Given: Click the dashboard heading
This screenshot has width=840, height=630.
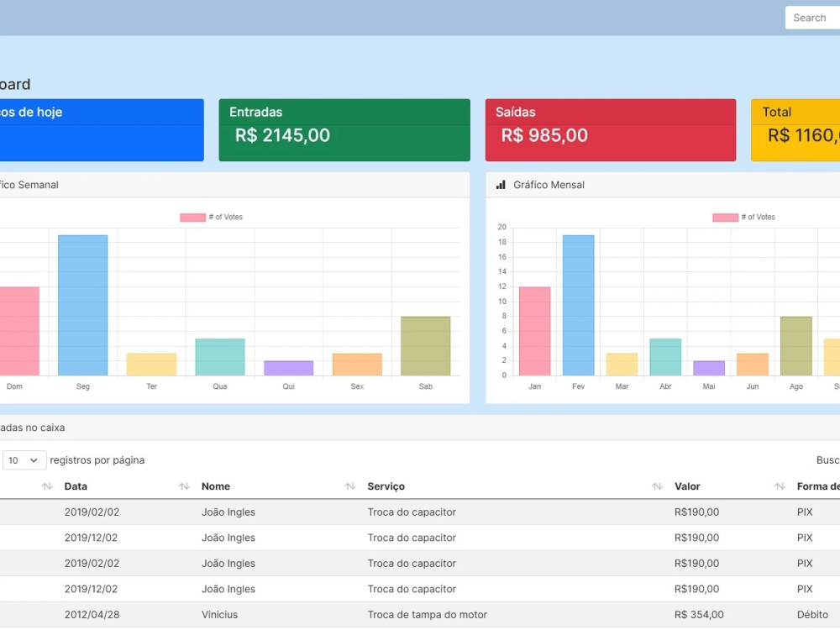Looking at the screenshot, I should coord(13,84).
